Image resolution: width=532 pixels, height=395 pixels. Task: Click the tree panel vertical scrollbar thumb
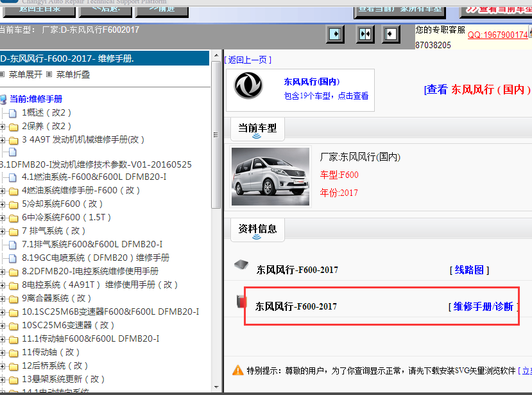tap(216, 134)
